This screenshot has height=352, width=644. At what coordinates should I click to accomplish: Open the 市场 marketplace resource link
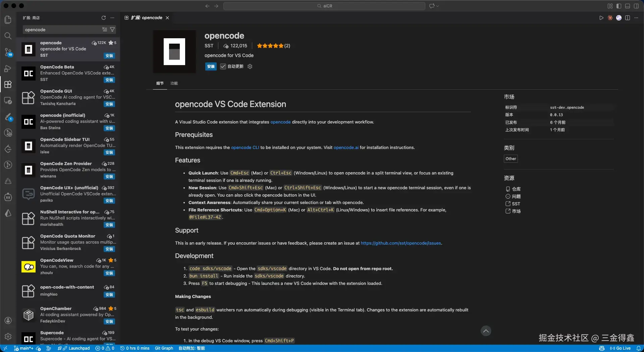tap(513, 211)
